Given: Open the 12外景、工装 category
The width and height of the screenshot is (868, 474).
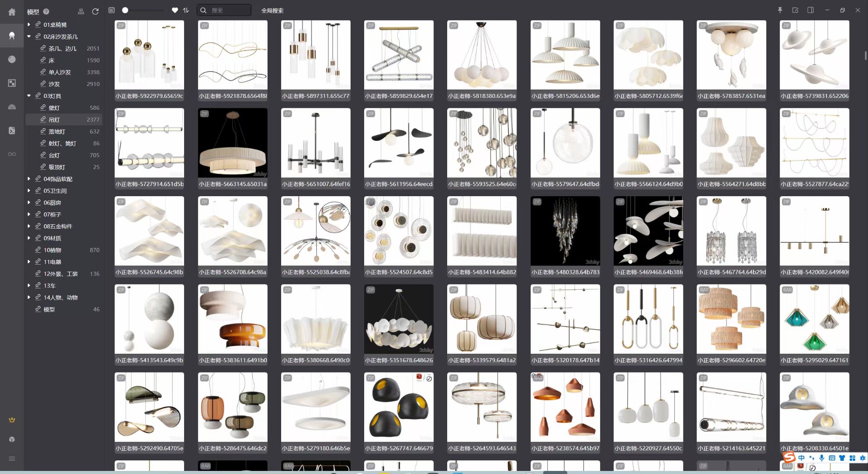Looking at the screenshot, I should click(64, 273).
